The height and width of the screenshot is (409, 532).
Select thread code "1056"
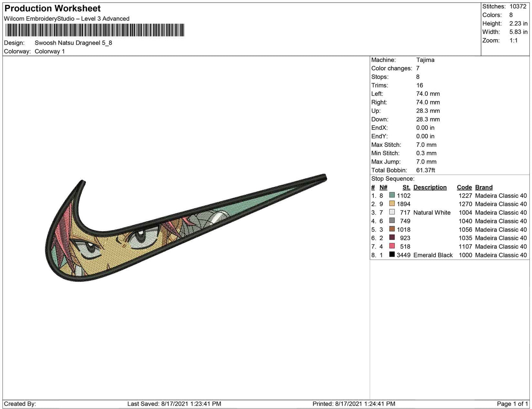[x=465, y=230]
